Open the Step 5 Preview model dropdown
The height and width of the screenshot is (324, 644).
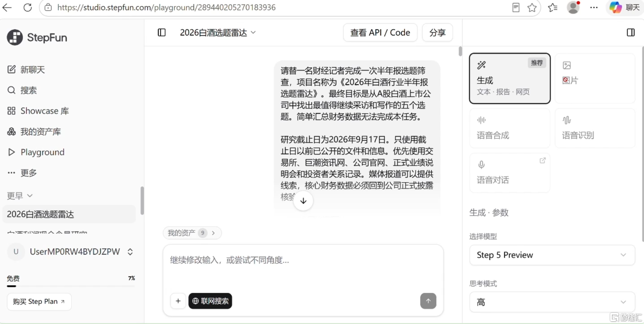[552, 255]
